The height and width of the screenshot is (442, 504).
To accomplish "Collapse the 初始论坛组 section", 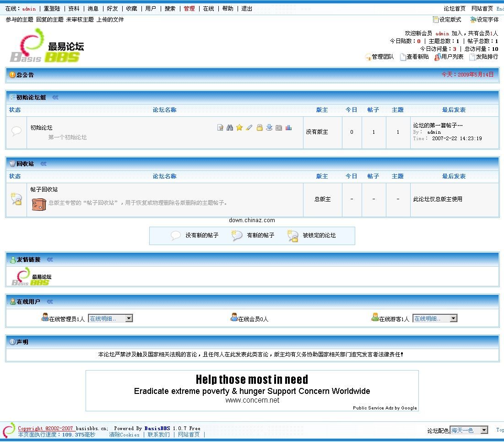I will click(x=55, y=98).
